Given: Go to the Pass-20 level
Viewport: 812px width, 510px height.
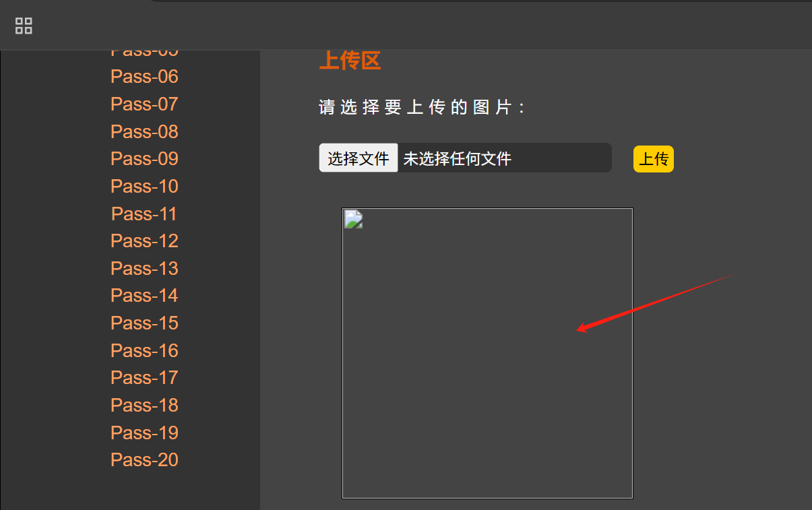Looking at the screenshot, I should [x=144, y=460].
